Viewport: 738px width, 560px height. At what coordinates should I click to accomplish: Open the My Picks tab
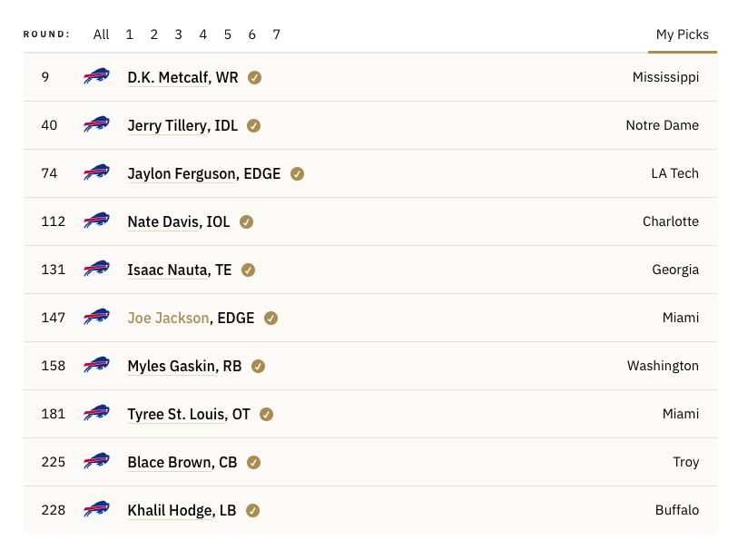(683, 34)
